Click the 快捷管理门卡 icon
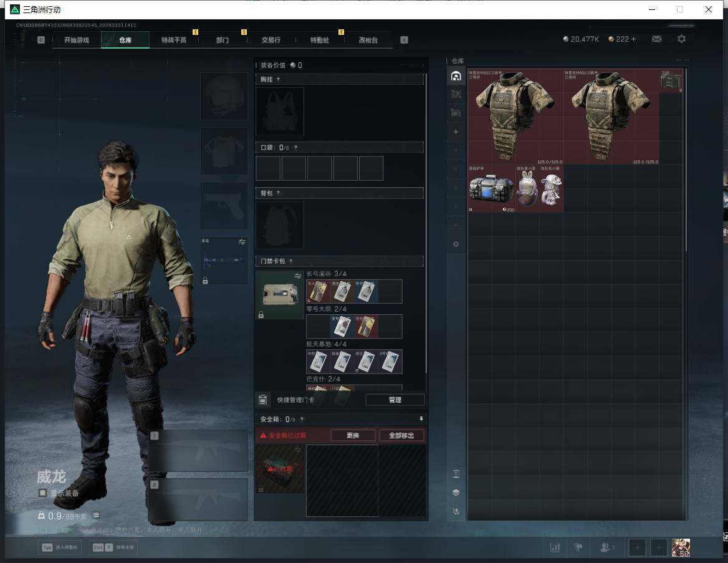Viewport: 728px width, 563px height. point(263,400)
